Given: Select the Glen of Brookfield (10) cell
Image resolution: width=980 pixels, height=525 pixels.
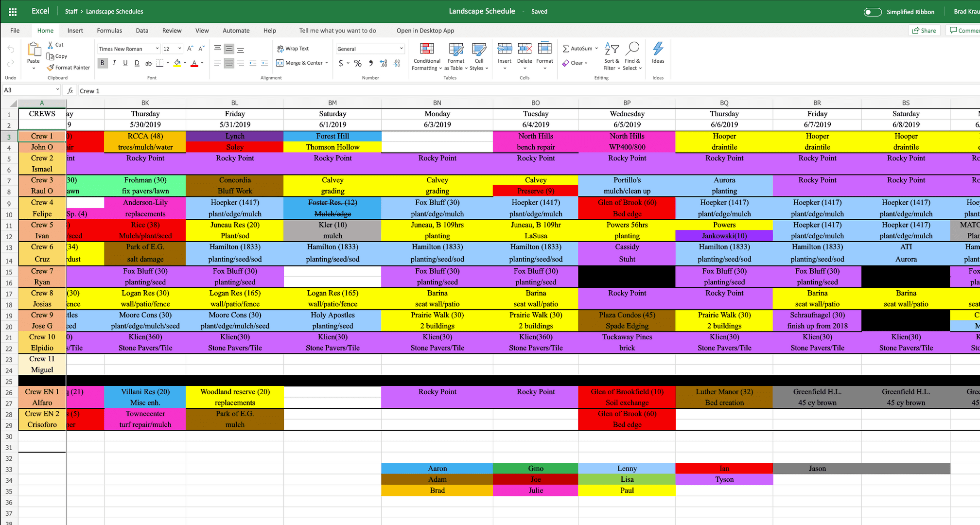Looking at the screenshot, I should [x=627, y=392].
